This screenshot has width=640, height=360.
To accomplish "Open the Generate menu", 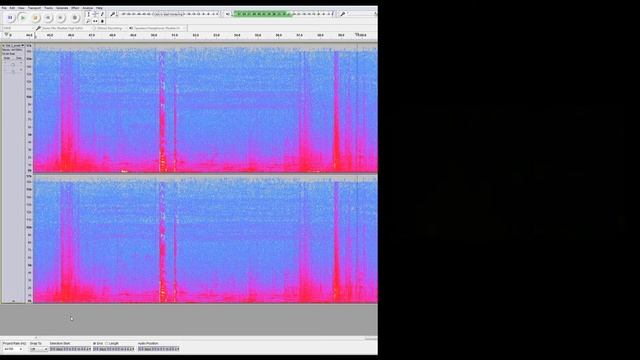I will pos(62,8).
